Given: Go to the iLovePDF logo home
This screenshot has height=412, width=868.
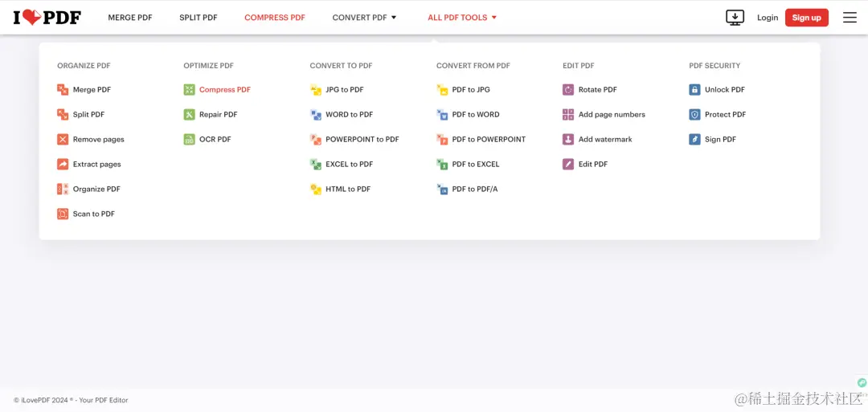Looking at the screenshot, I should click(x=47, y=18).
